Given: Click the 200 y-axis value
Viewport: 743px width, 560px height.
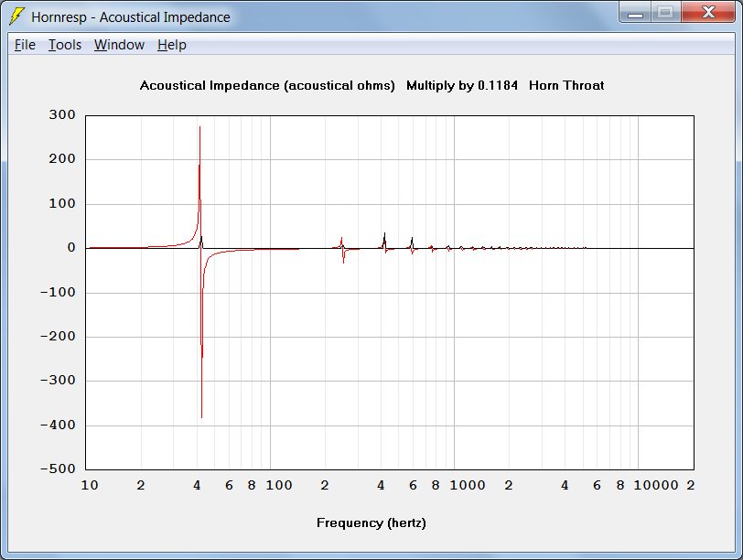Looking at the screenshot, I should click(x=62, y=158).
